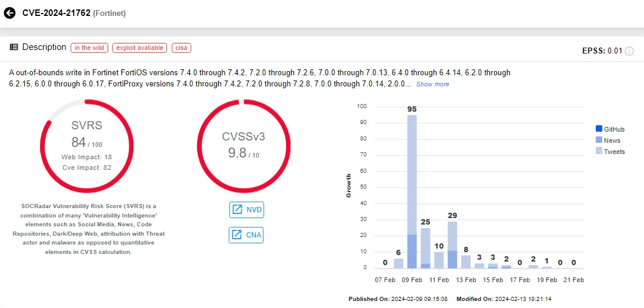Select the bar labeled 8
This screenshot has width=644, height=308.
click(x=466, y=262)
